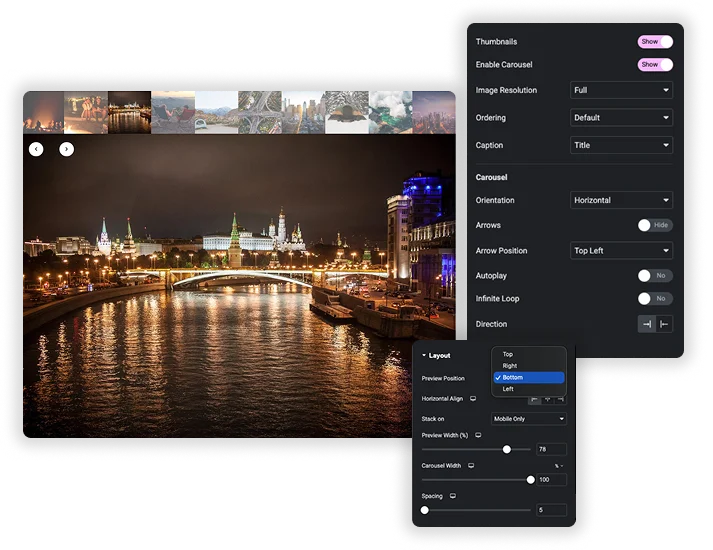Viewport: 713px width, 550px height.
Task: Open the Stack on Mobile Only dropdown
Action: [x=529, y=419]
